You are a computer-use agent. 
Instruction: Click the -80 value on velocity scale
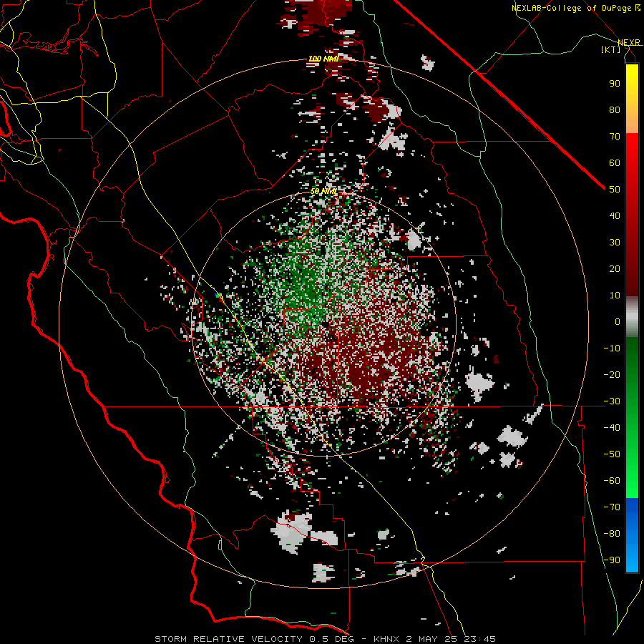pos(612,534)
